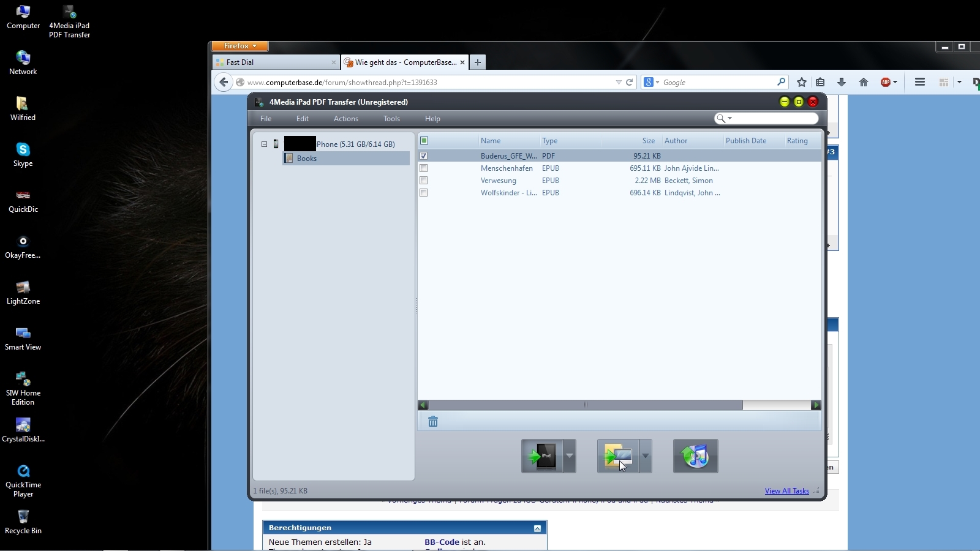Sort list by Author column header

click(692, 141)
